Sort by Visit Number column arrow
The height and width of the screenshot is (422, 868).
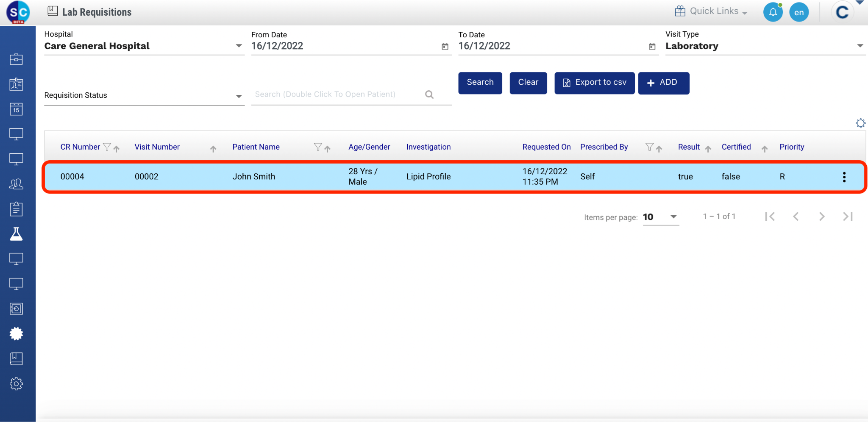[x=213, y=149]
